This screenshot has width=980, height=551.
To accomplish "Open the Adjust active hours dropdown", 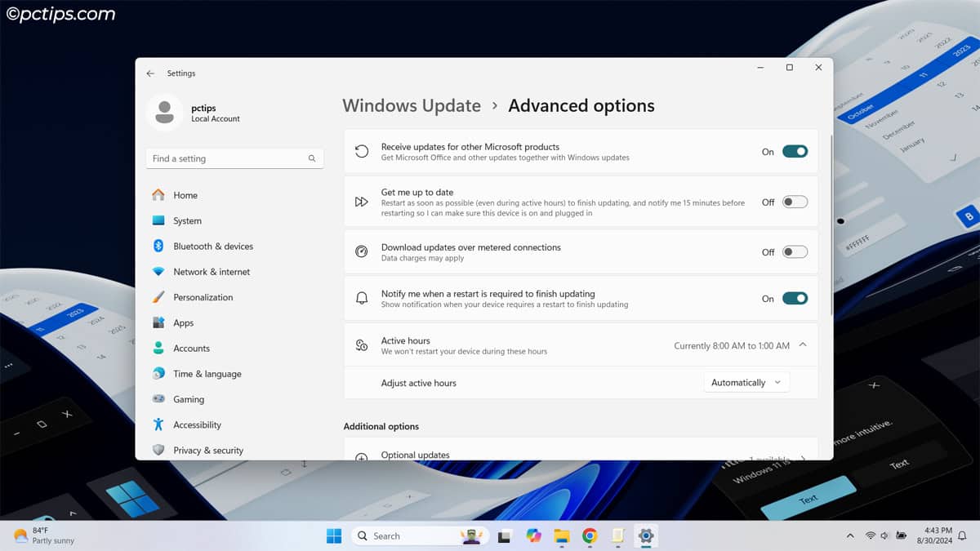I will click(746, 381).
